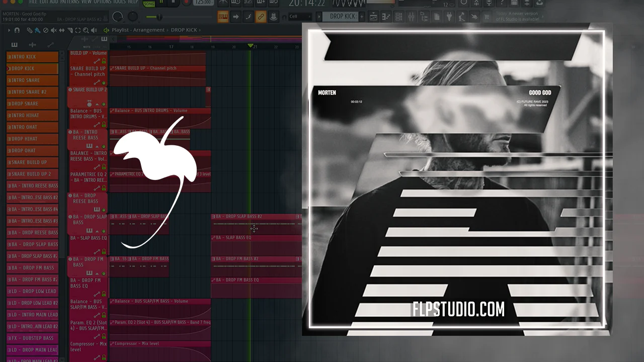Show automation clips with curve icon filter
Screen dimensions: 644x362
(50, 45)
